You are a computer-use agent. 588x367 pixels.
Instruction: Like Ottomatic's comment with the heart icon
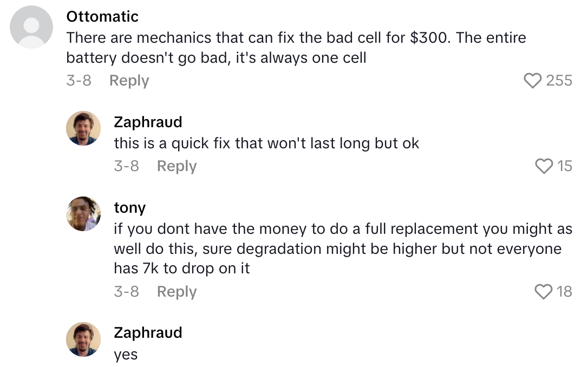(533, 80)
